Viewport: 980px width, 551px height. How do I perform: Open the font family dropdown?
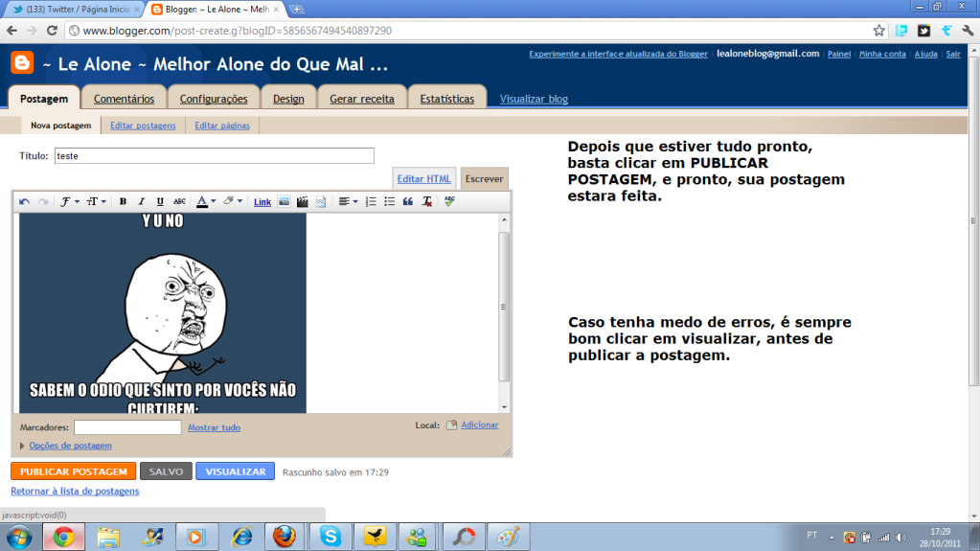pos(70,202)
